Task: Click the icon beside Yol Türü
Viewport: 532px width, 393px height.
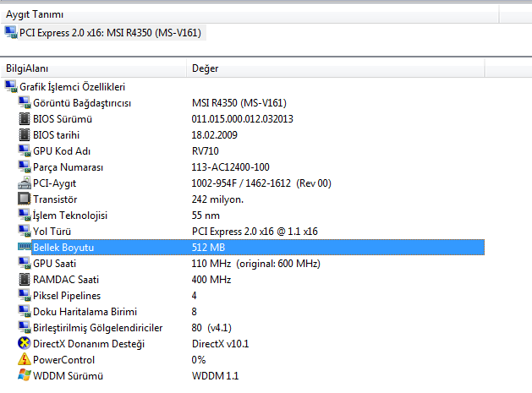Action: 25,232
